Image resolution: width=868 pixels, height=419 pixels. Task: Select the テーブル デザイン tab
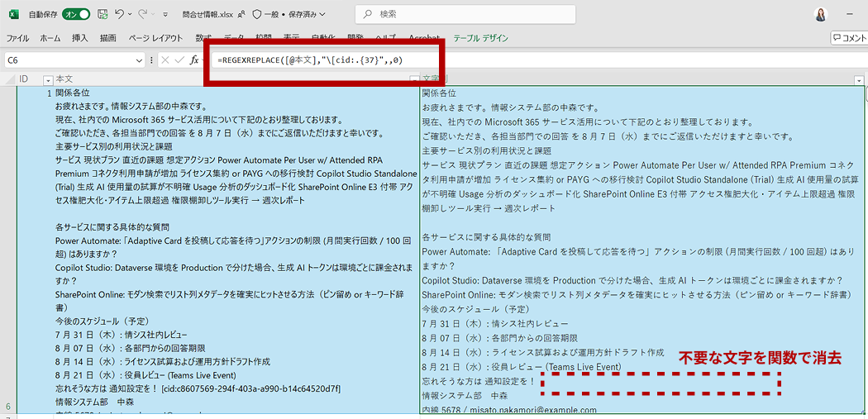coord(481,38)
